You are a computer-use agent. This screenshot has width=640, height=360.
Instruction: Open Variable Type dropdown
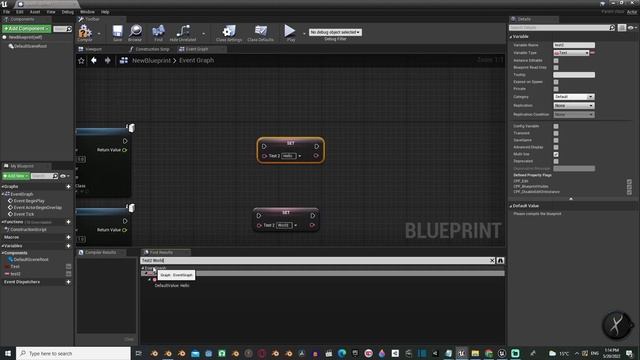[571, 53]
